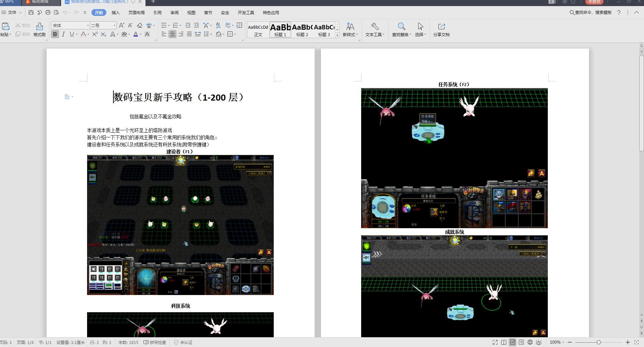This screenshot has height=347, width=644.
Task: Click the Save document icon
Action: tap(31, 12)
